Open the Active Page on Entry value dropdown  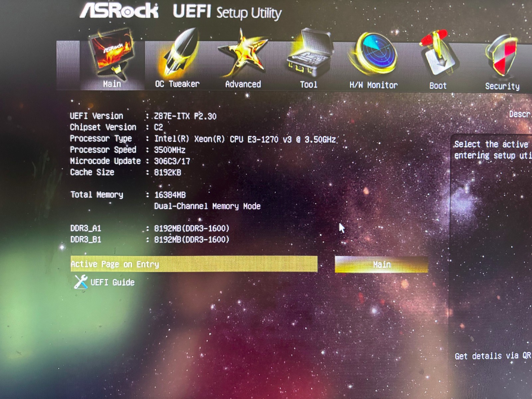(381, 264)
